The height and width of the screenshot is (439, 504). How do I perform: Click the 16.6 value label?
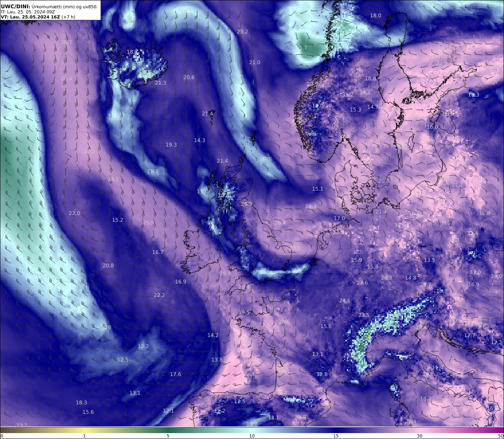click(x=450, y=222)
